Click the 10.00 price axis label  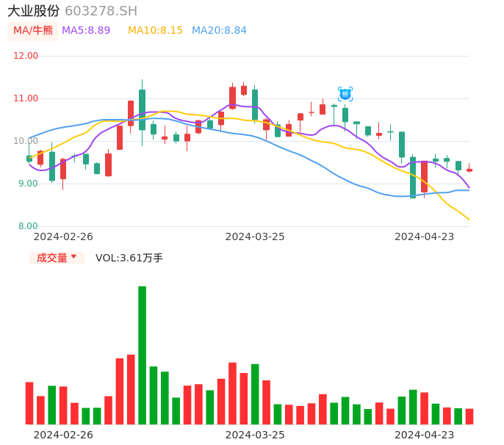coord(26,141)
